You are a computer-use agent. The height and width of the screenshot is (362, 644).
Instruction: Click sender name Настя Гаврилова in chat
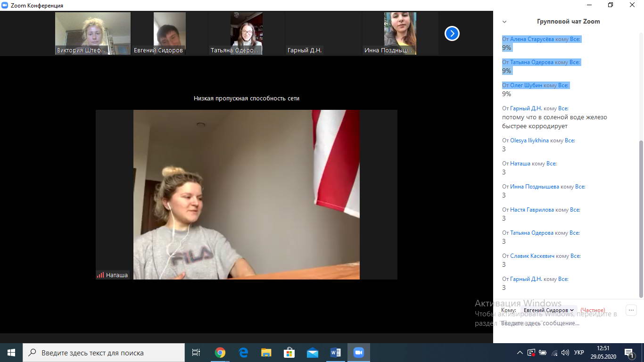tap(532, 210)
